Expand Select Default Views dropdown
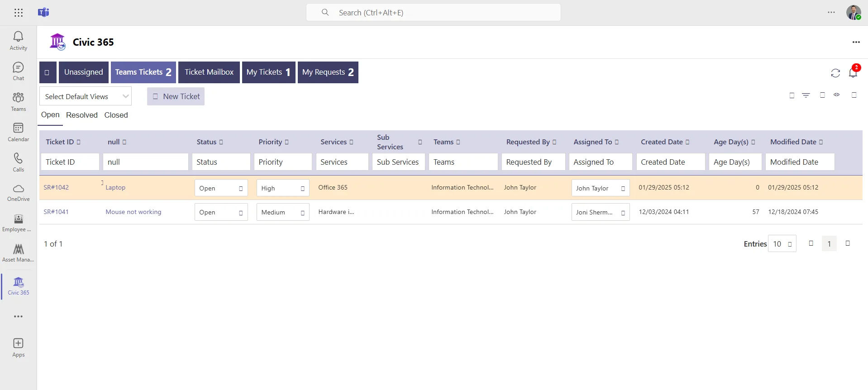This screenshot has height=390, width=868. point(86,96)
